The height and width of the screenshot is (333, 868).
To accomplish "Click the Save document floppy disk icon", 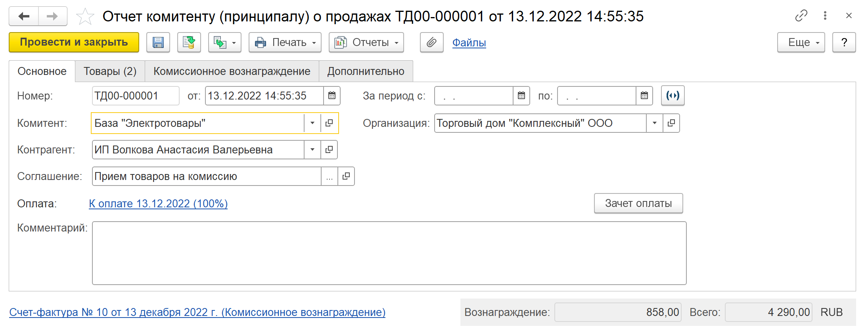I will 158,42.
